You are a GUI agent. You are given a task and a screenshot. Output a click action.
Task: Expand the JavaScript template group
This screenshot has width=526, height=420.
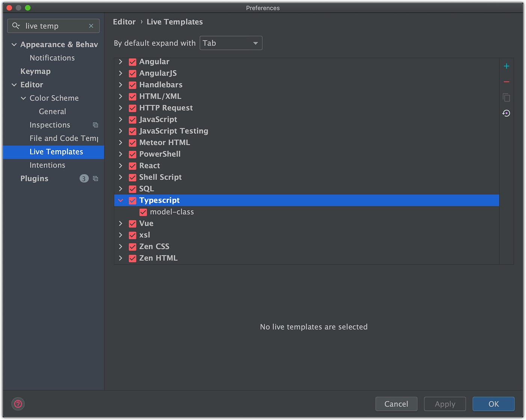[x=121, y=119]
